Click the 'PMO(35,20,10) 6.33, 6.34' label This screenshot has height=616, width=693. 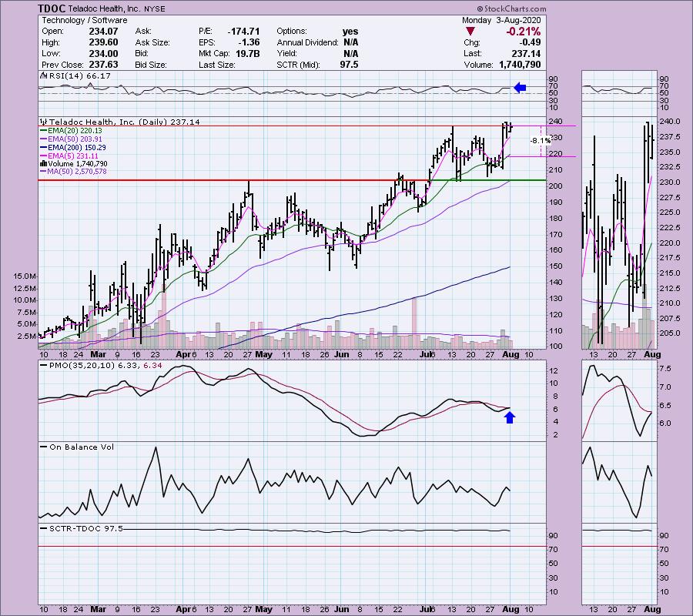(105, 366)
